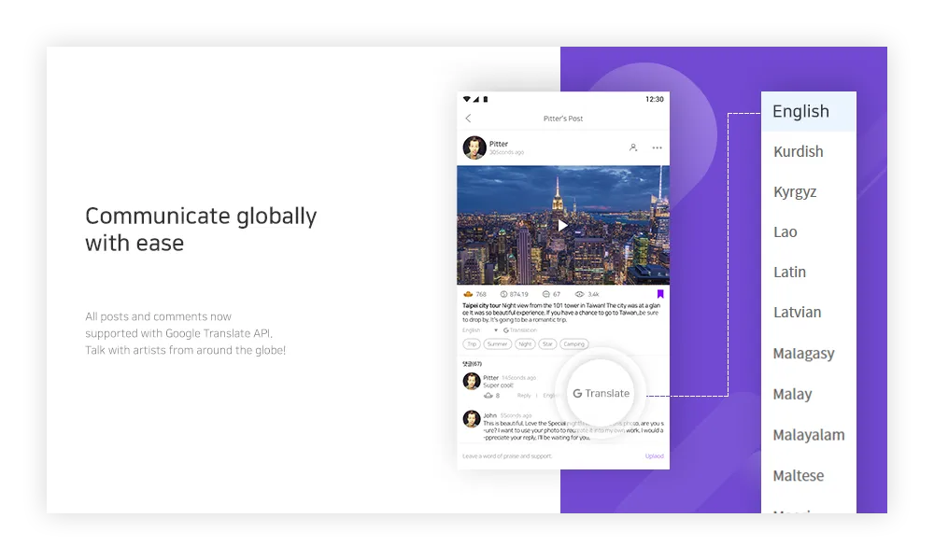934x560 pixels.
Task: Reply to Pitter's Super cool comment
Action: [x=524, y=395]
